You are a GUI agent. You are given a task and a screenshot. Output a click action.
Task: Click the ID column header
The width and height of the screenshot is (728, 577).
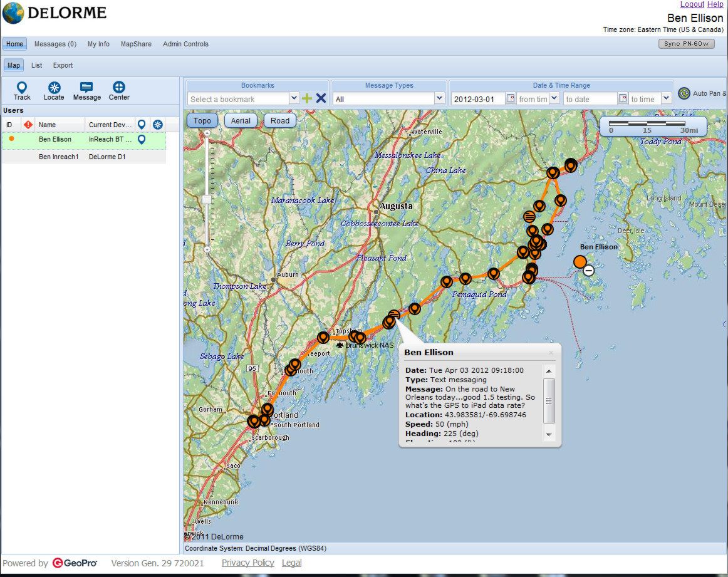tap(11, 125)
